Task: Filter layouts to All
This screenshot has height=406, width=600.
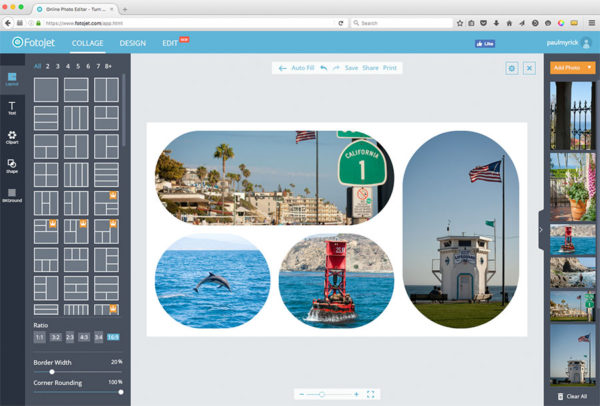Action: 37,66
